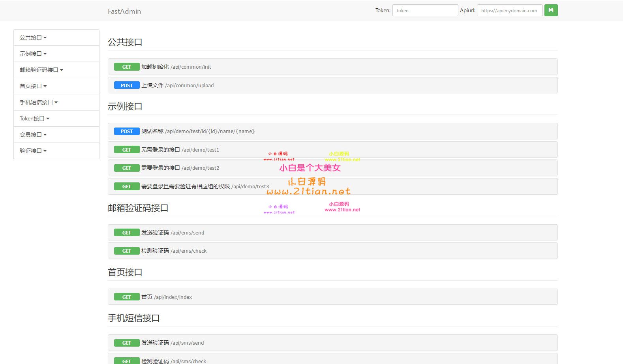The height and width of the screenshot is (364, 623).
Task: Click the 示例接口 section heading
Action: tap(125, 106)
